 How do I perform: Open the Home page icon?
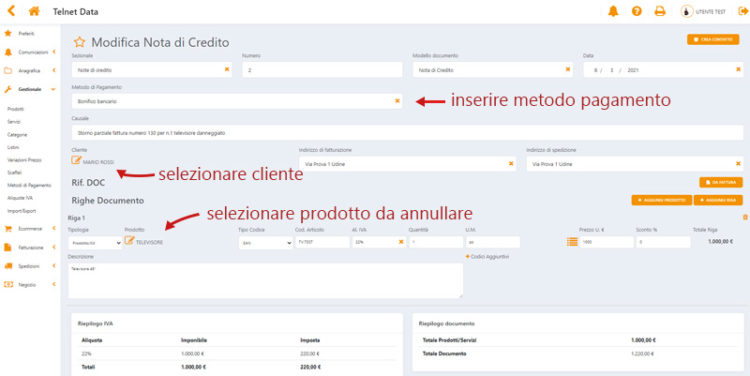click(34, 11)
